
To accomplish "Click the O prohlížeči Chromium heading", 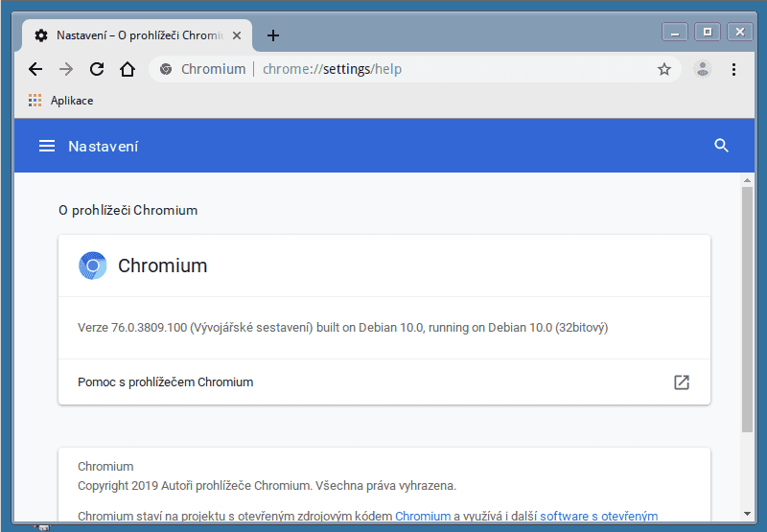I will pyautogui.click(x=128, y=210).
